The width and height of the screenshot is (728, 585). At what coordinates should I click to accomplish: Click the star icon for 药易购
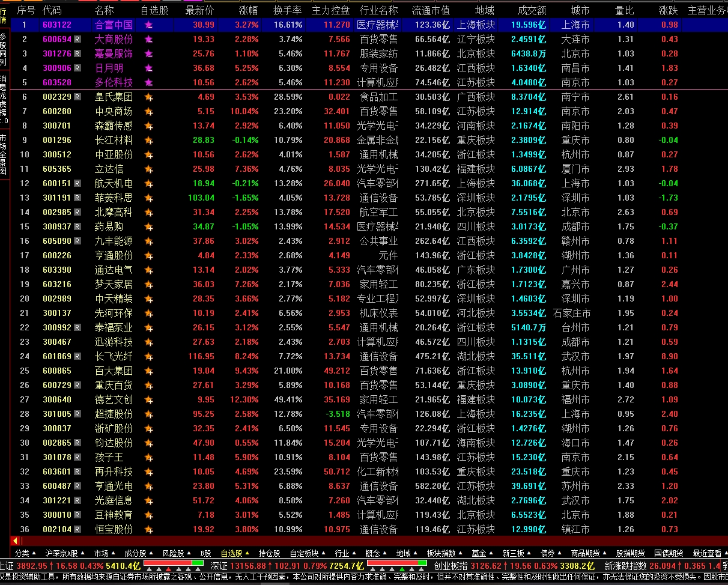[149, 226]
